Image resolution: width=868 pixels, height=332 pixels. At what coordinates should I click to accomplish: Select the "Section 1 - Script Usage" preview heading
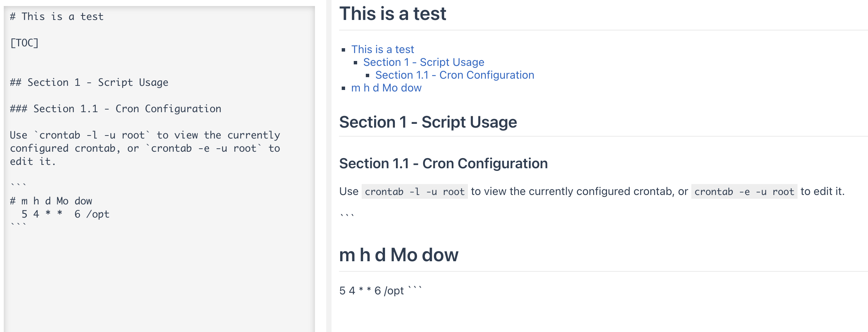[x=428, y=122]
